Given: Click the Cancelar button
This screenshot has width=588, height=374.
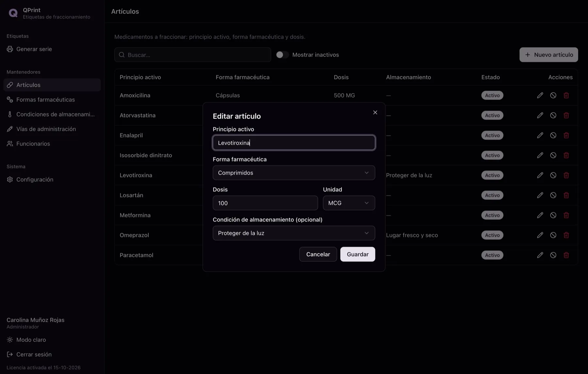Looking at the screenshot, I should click(x=318, y=254).
